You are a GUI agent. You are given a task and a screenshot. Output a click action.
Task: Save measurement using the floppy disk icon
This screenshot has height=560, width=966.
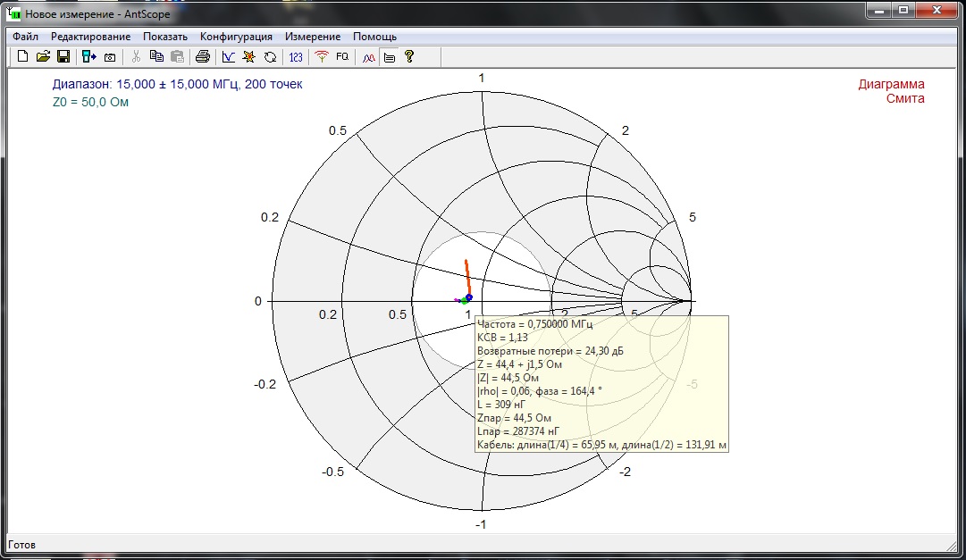[63, 57]
